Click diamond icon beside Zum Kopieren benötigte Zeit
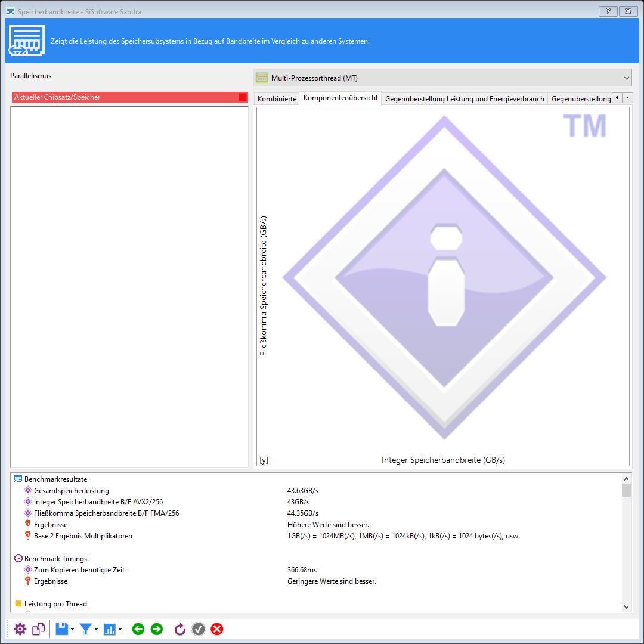The width and height of the screenshot is (644, 644). click(x=28, y=569)
